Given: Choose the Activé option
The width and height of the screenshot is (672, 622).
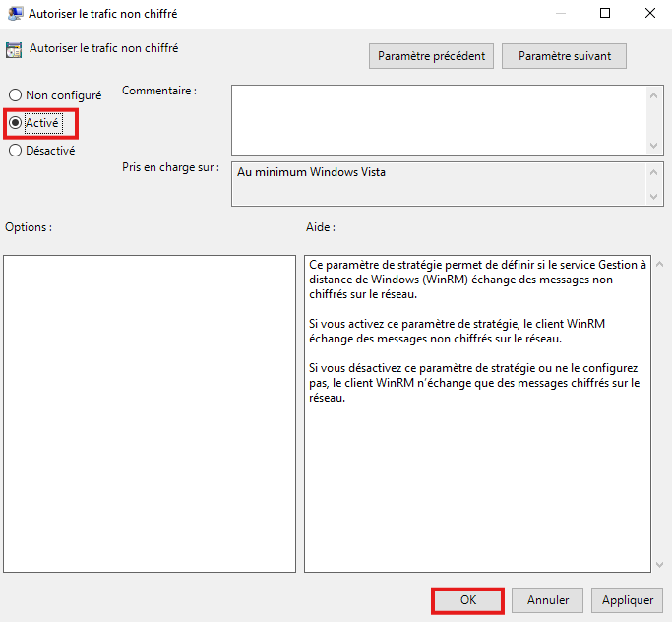Looking at the screenshot, I should (x=16, y=123).
